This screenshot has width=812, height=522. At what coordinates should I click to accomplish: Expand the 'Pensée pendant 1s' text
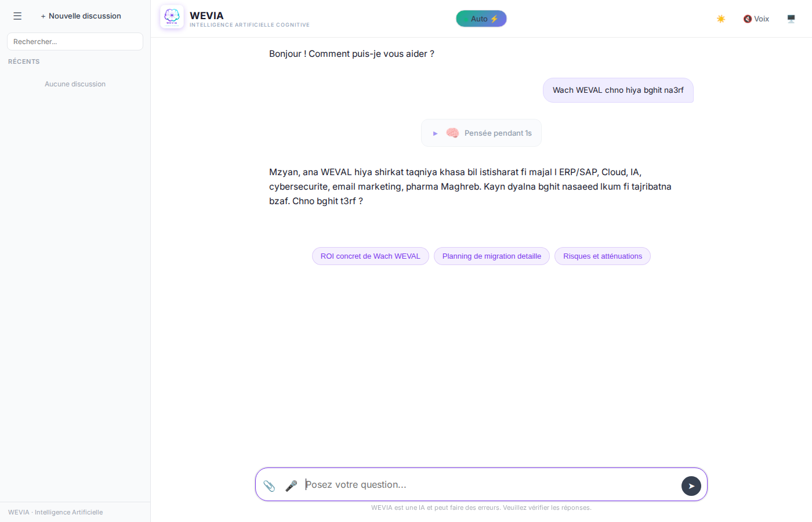(498, 133)
